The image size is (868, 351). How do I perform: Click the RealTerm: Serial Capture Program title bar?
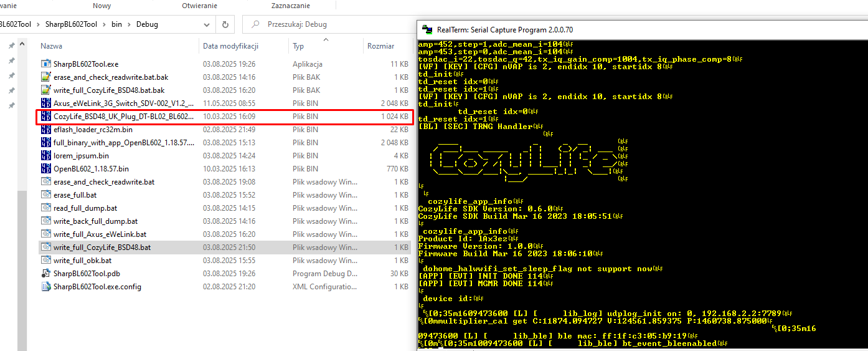tap(642, 29)
